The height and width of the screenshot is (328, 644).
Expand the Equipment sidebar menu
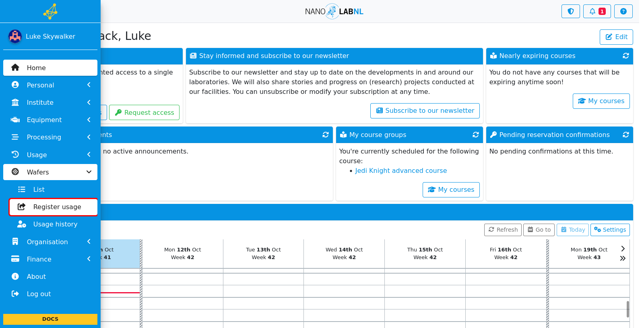(x=50, y=120)
